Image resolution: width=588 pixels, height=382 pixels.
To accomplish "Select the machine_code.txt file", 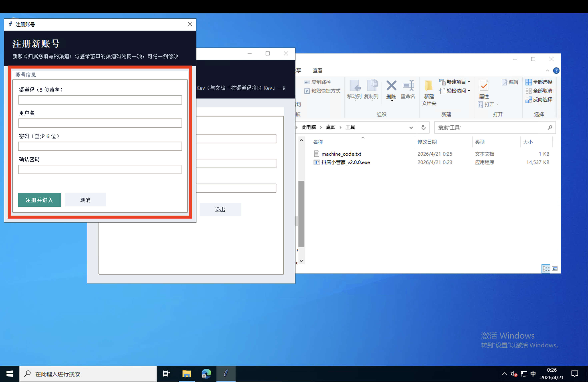I will tap(341, 154).
